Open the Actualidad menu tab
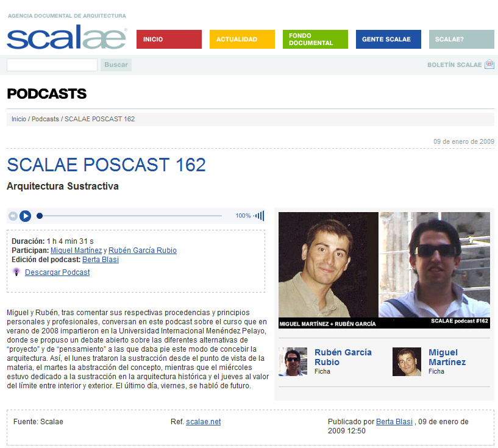 click(x=242, y=39)
